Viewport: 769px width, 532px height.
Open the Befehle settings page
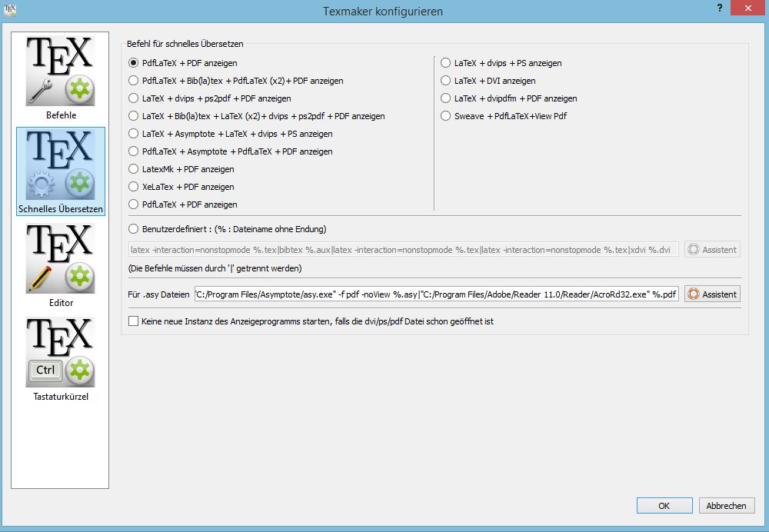tap(60, 78)
